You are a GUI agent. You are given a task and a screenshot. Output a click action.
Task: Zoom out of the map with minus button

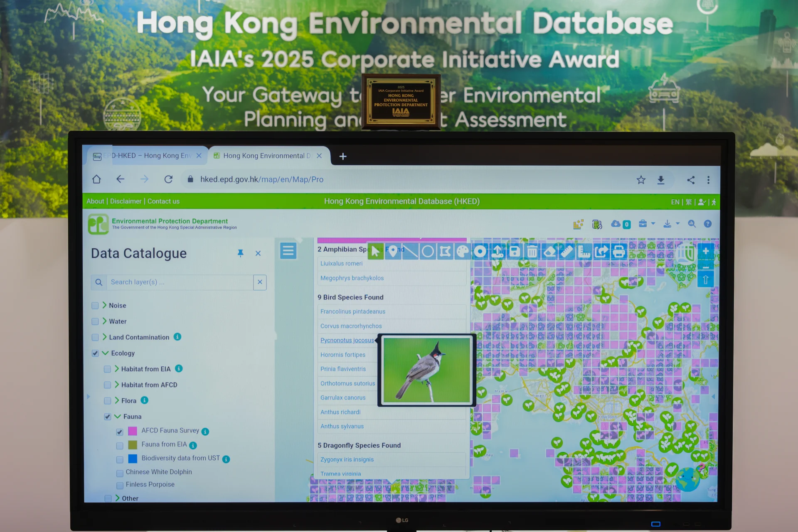706,266
